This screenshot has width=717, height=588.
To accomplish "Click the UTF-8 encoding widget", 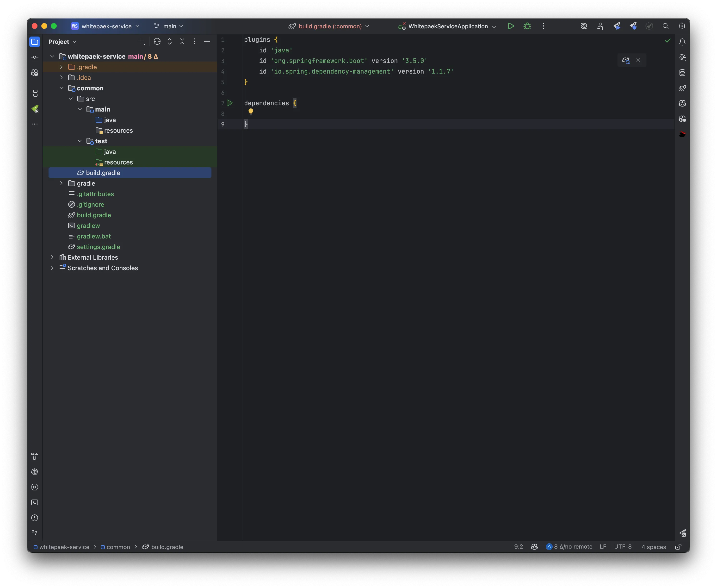I will pyautogui.click(x=623, y=547).
